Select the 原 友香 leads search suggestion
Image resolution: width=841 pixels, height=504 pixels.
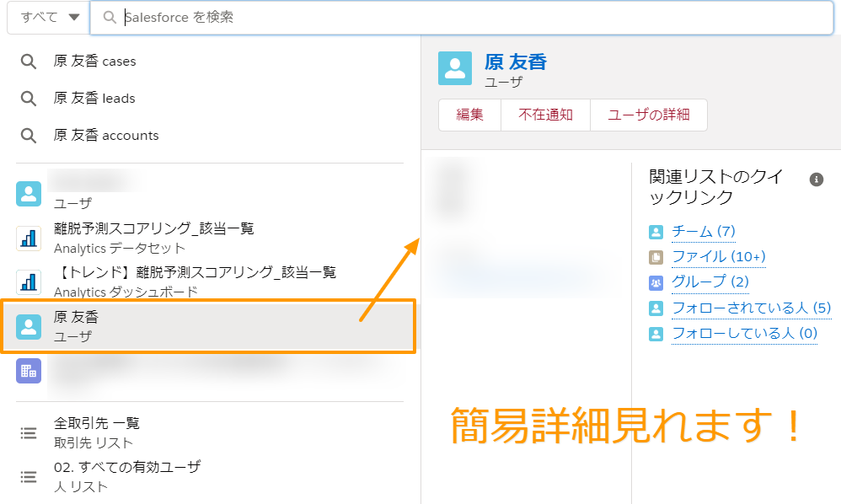(94, 99)
